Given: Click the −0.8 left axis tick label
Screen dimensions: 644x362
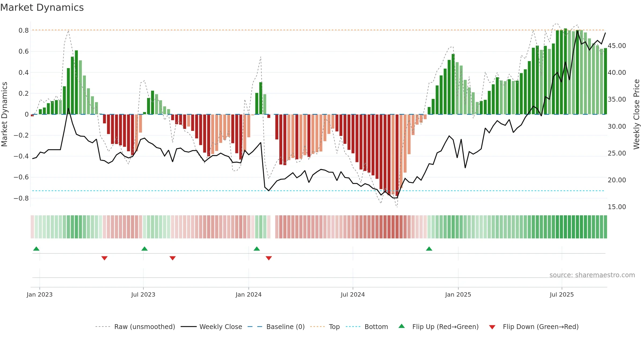Looking at the screenshot, I should (21, 198).
